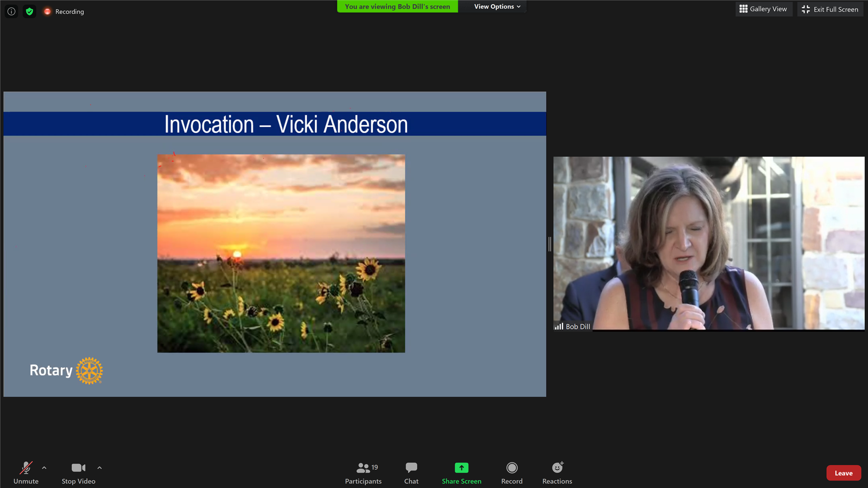Click the sunflower sunset image on the slide
The width and height of the screenshot is (868, 488).
click(281, 253)
